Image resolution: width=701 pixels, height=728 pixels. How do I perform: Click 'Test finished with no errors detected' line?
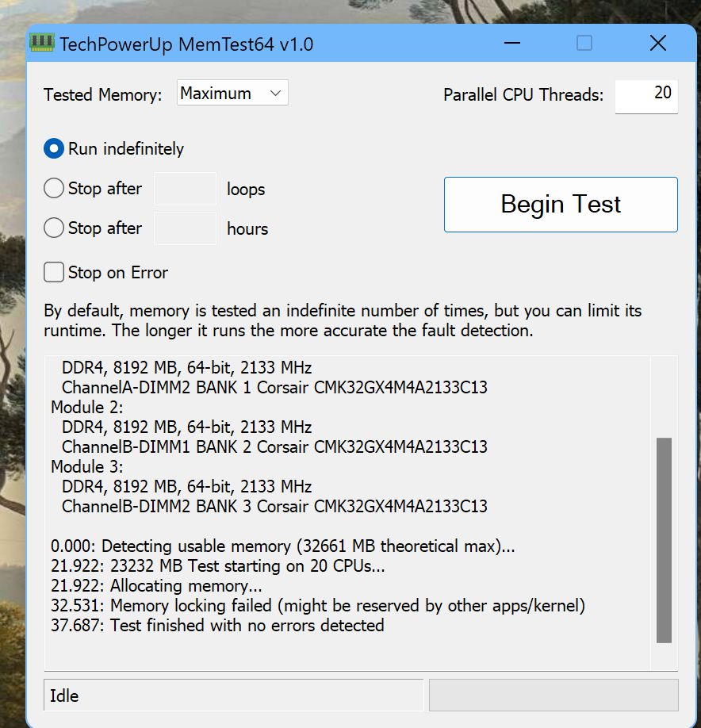pyautogui.click(x=217, y=626)
